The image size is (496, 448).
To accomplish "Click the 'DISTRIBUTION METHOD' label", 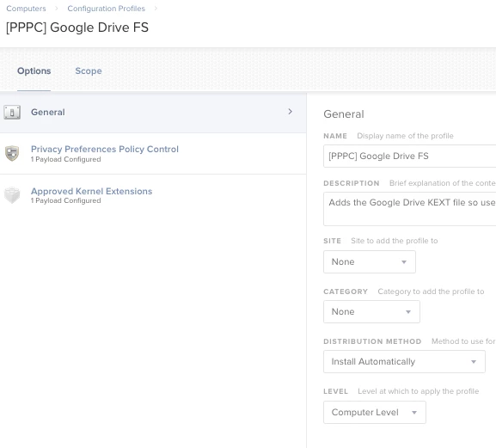I will [372, 341].
